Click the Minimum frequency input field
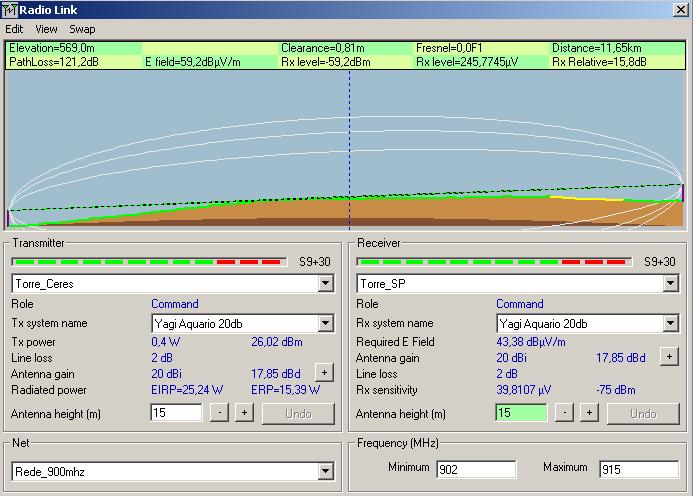The height and width of the screenshot is (496, 693). (475, 469)
